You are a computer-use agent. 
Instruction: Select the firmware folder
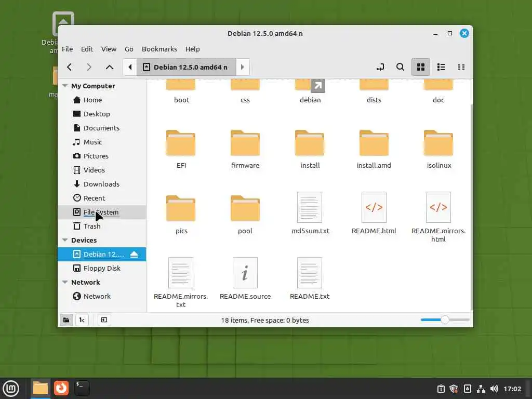(245, 149)
